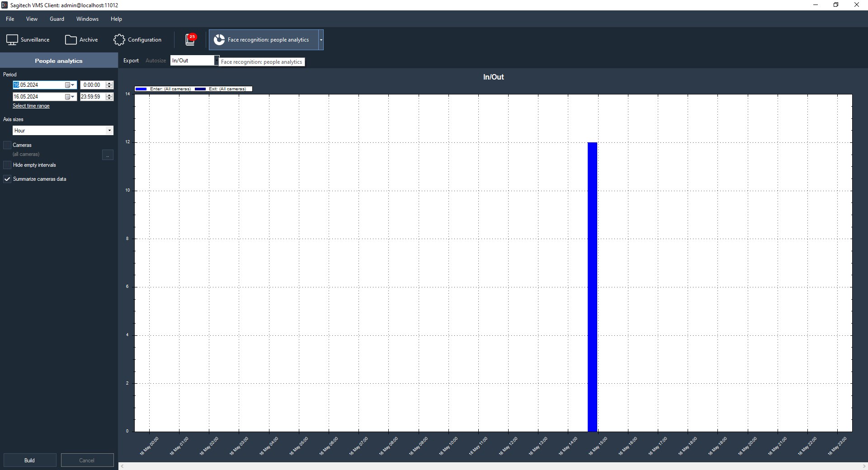This screenshot has width=868, height=470.
Task: Open the start date calendar picker
Action: pos(70,85)
